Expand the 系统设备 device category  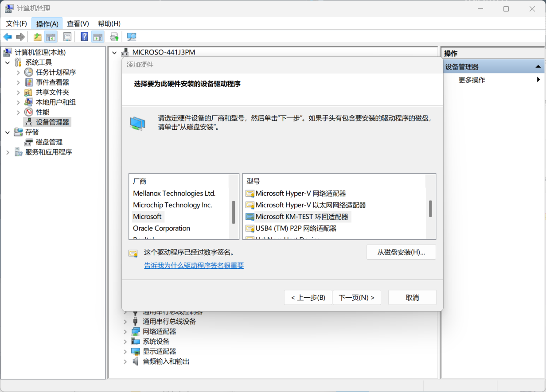click(125, 342)
